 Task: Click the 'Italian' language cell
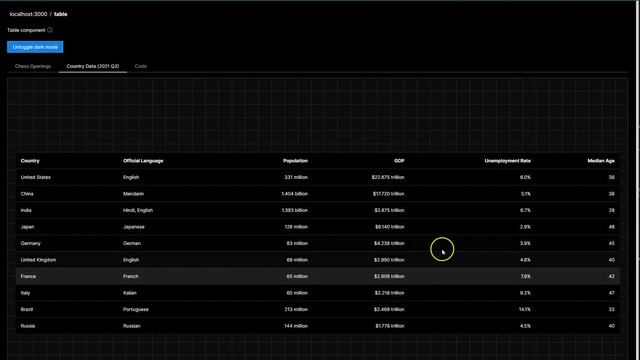pyautogui.click(x=130, y=293)
